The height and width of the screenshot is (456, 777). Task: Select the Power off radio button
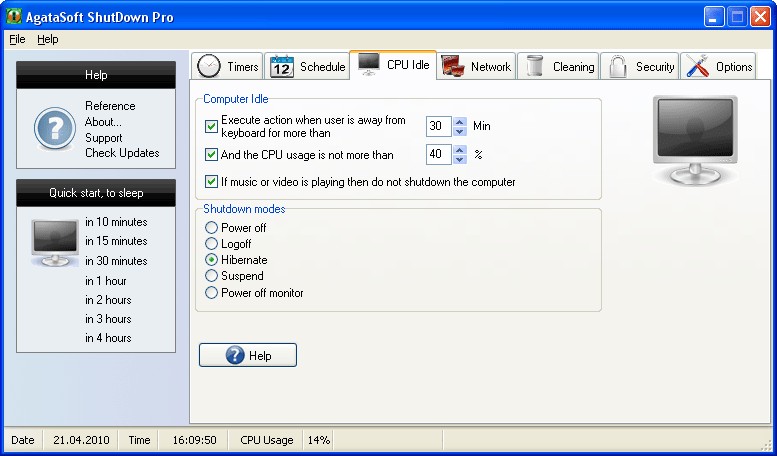coord(212,228)
